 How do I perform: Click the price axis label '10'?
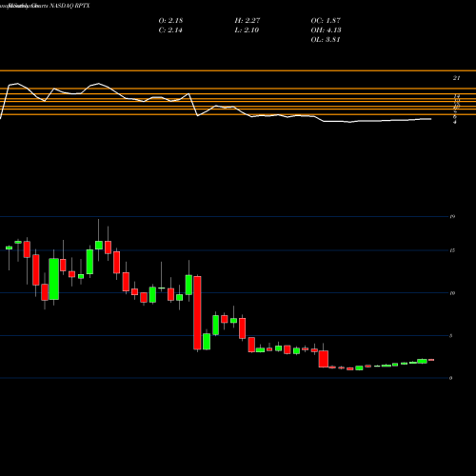(452, 293)
